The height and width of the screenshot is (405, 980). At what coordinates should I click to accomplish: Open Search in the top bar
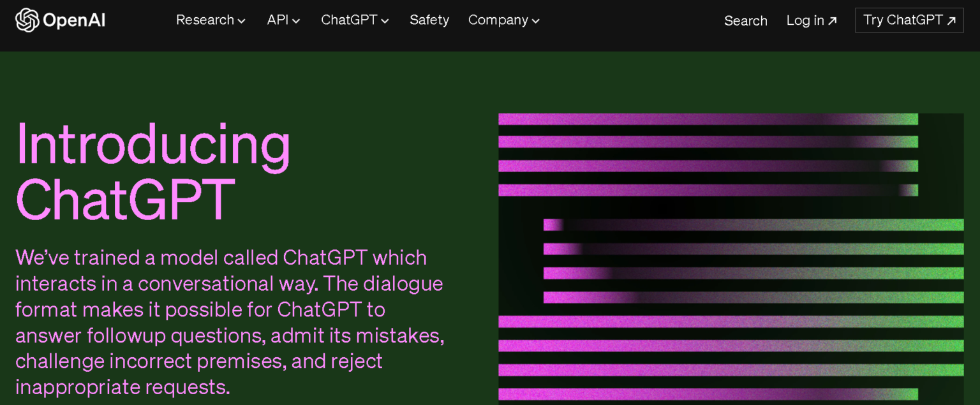pos(745,20)
